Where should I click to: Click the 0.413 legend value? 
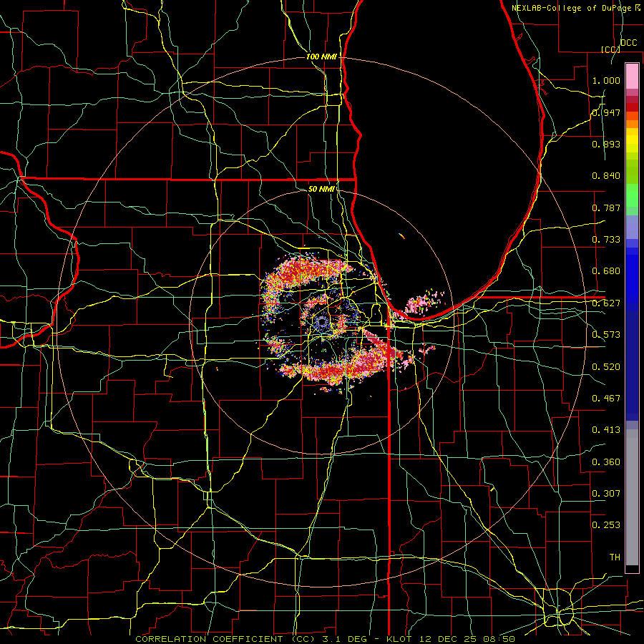click(x=606, y=430)
